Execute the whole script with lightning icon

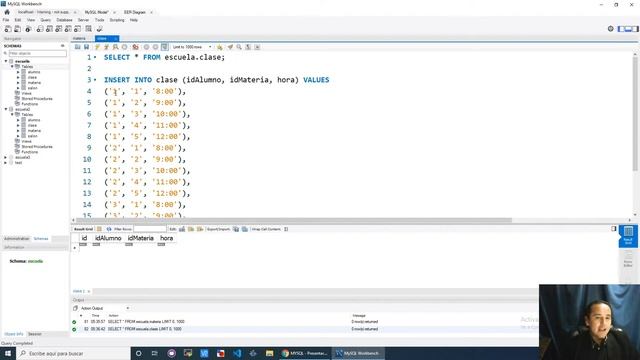coord(97,47)
